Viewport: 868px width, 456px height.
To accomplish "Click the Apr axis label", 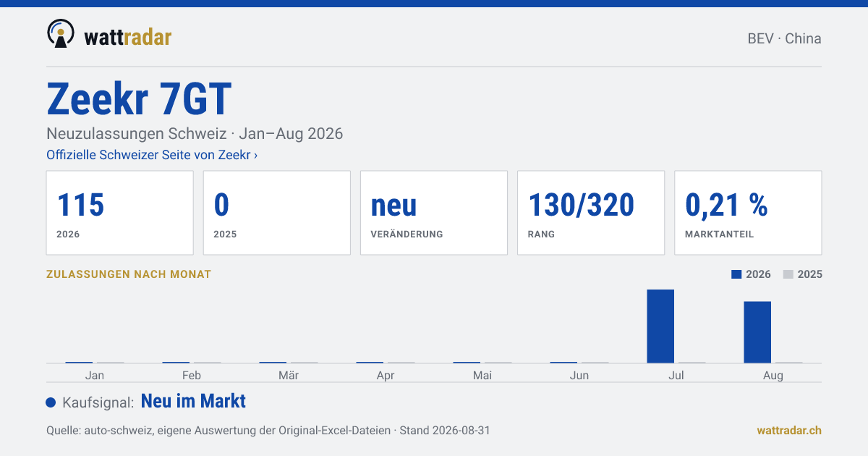I will pos(386,375).
